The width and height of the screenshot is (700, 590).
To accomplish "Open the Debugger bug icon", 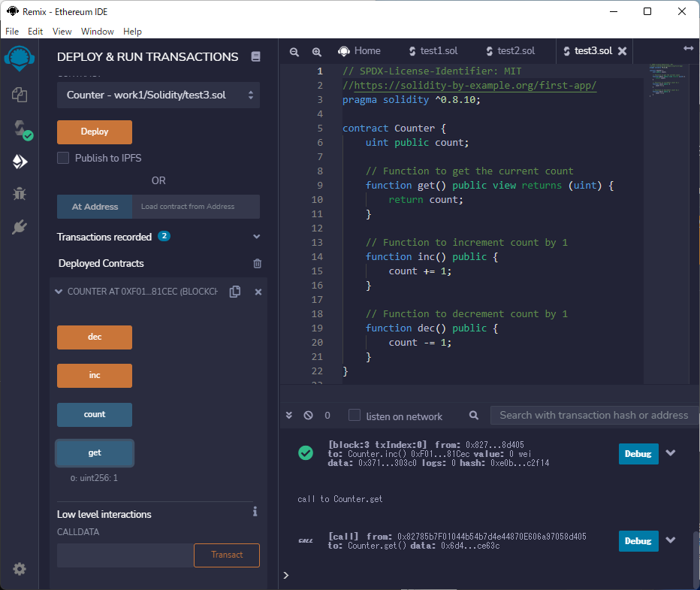I will pos(20,194).
